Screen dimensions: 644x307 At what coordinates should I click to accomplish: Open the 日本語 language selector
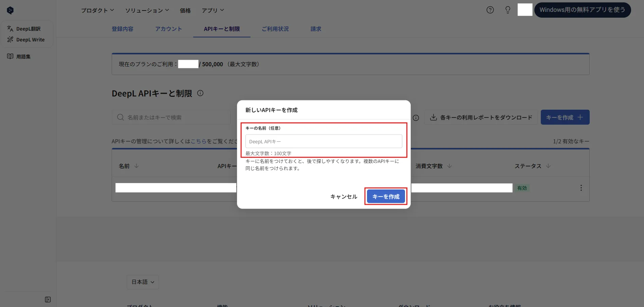(143, 282)
